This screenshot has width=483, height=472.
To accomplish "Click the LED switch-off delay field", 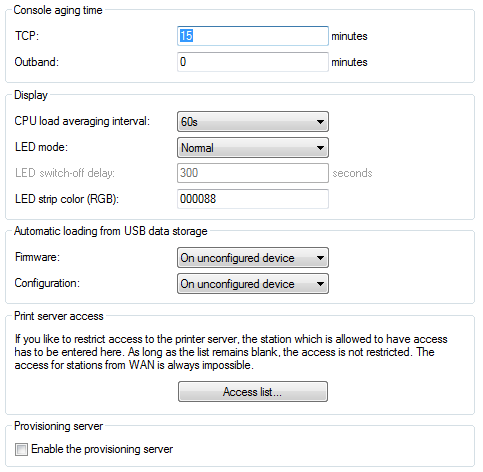I will (253, 173).
